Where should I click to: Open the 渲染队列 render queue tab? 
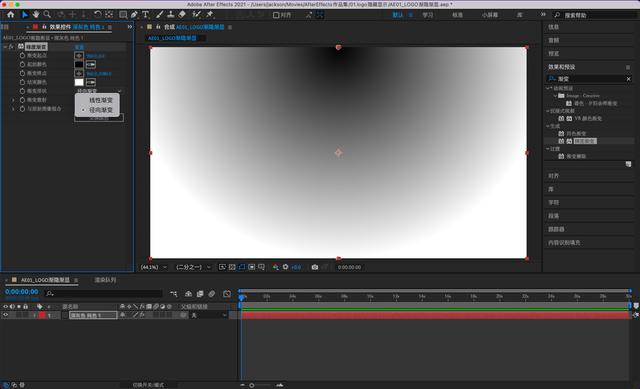tap(105, 280)
